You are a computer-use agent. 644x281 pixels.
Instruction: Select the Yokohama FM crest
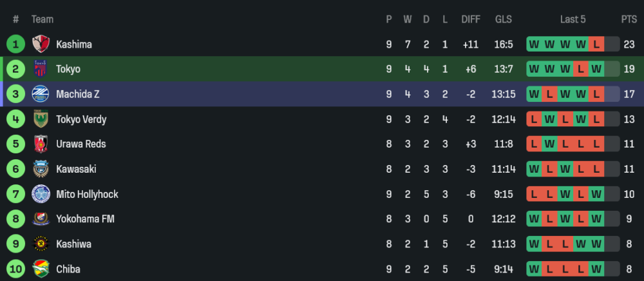pyautogui.click(x=41, y=219)
